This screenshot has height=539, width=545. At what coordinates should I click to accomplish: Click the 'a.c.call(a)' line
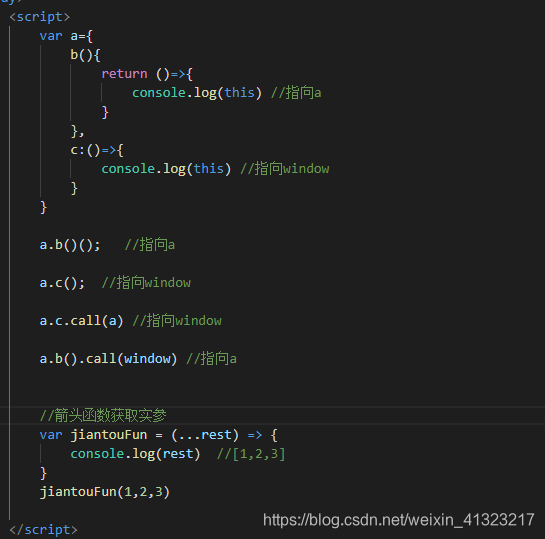click(x=130, y=320)
